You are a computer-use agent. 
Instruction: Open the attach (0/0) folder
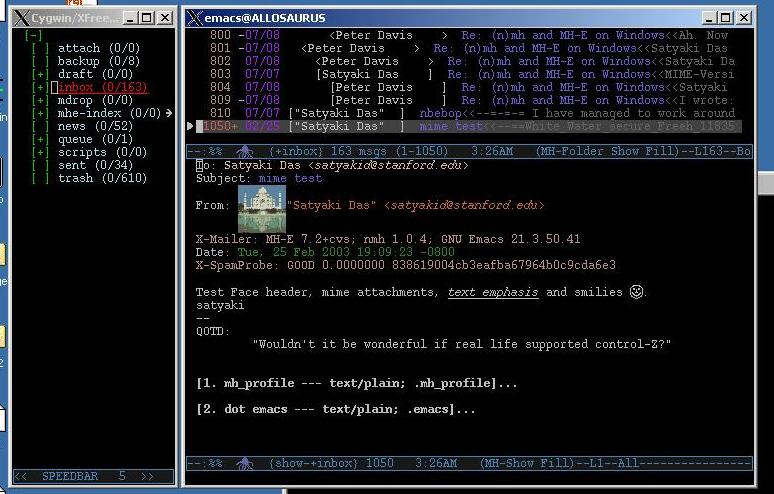[99, 48]
